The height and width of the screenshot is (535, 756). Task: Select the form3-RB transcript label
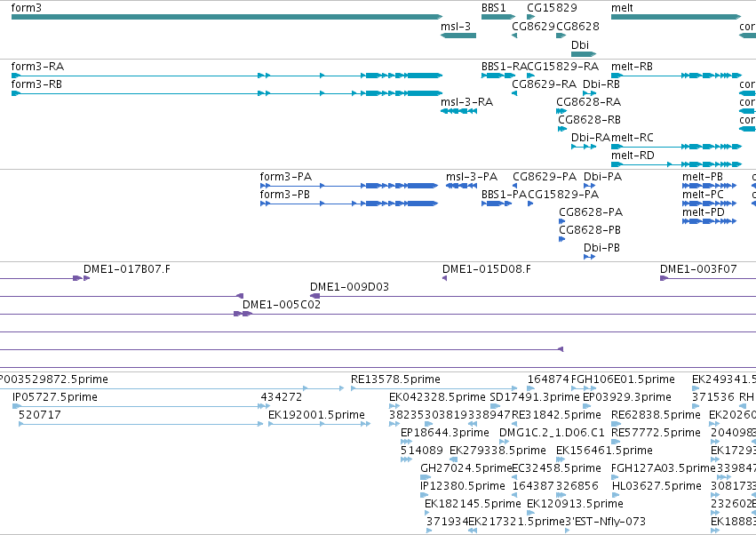click(36, 84)
